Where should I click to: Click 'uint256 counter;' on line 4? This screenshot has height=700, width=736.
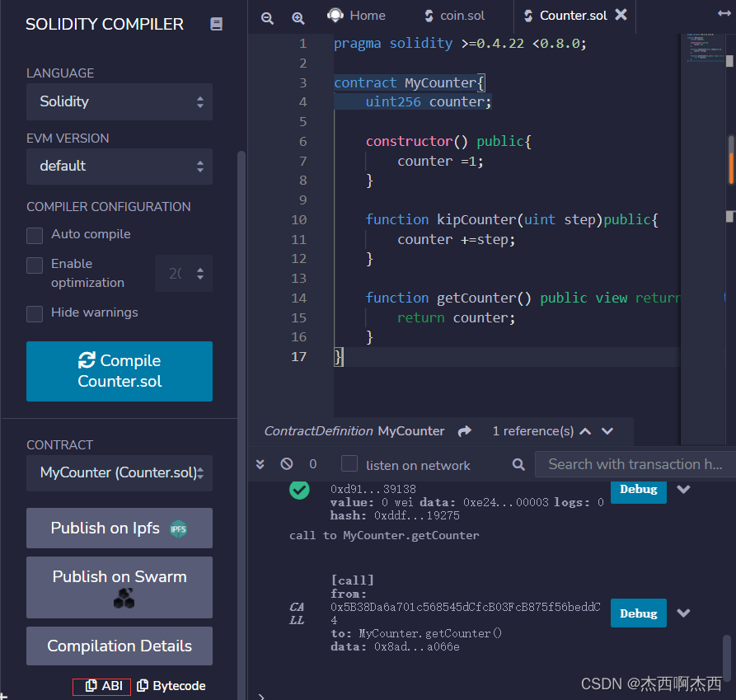tap(428, 102)
